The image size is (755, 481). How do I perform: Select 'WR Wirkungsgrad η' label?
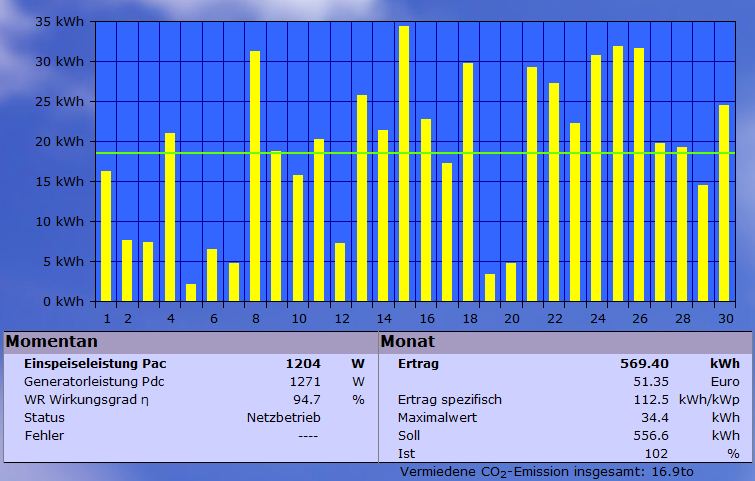(87, 400)
